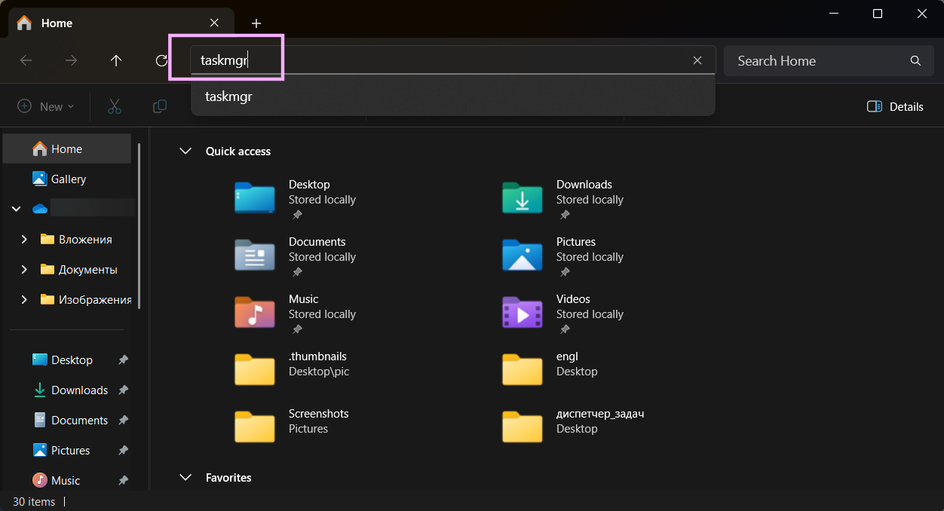Add a new tab with plus button
This screenshot has width=944, height=511.
(256, 23)
